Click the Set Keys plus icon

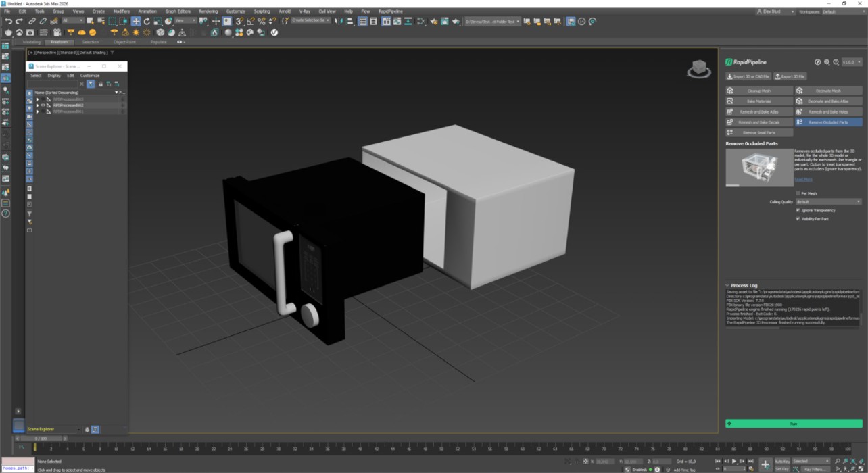tap(765, 465)
